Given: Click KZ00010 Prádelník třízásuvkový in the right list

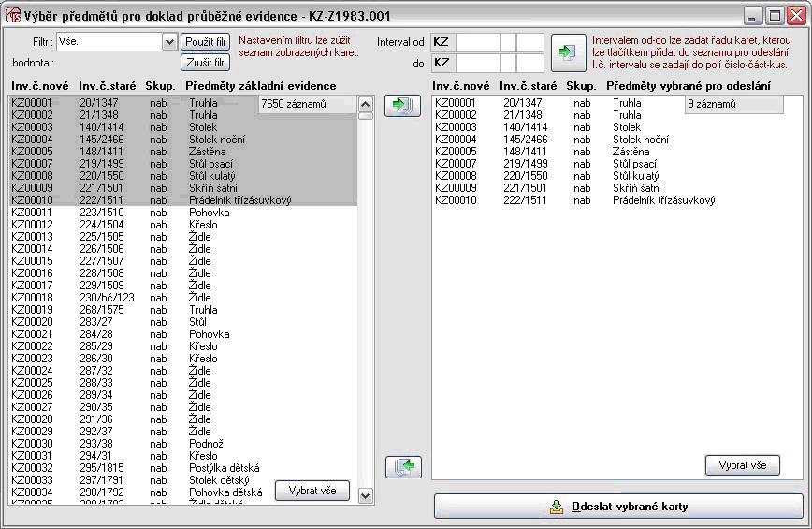Looking at the screenshot, I should point(616,200).
